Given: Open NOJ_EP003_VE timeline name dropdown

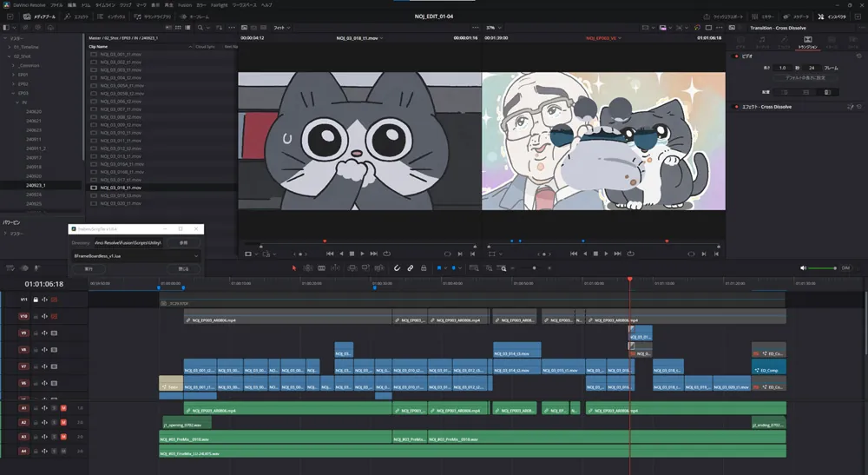Looking at the screenshot, I should [x=603, y=38].
